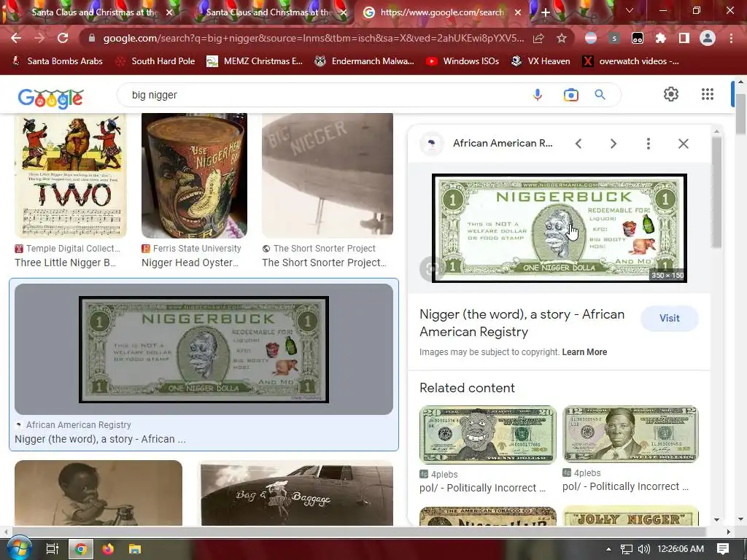Open the Extensions puzzle piece menu
Image resolution: width=747 pixels, height=560 pixels.
pyautogui.click(x=661, y=38)
